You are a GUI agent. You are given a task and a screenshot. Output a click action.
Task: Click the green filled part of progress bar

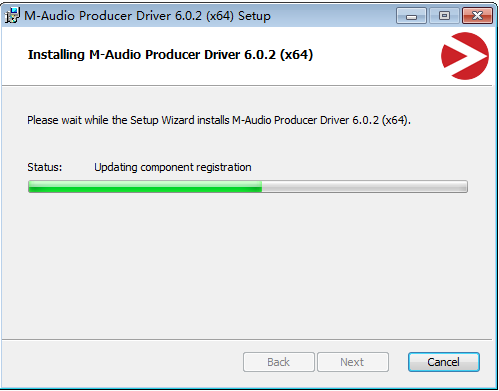145,187
